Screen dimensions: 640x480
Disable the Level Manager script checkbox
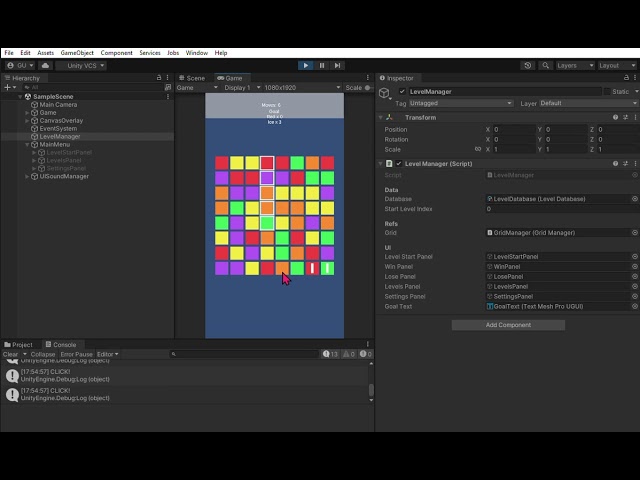point(399,164)
